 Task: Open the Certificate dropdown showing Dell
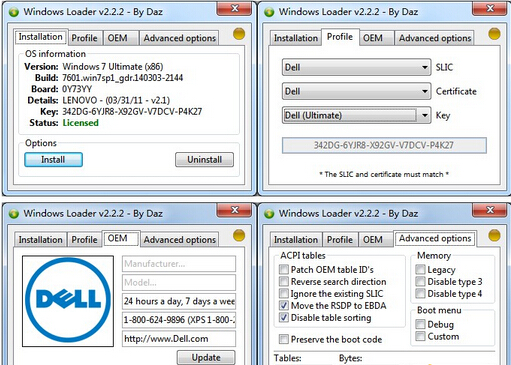pos(356,91)
